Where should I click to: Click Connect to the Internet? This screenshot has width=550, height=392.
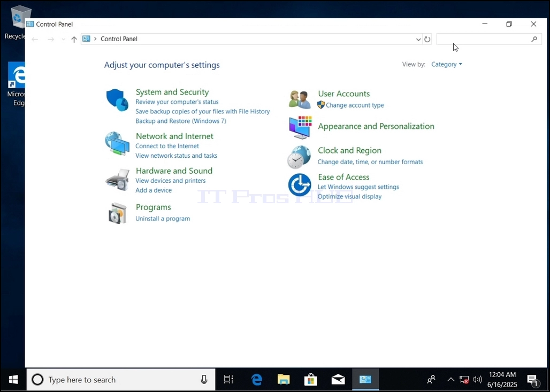(x=167, y=146)
